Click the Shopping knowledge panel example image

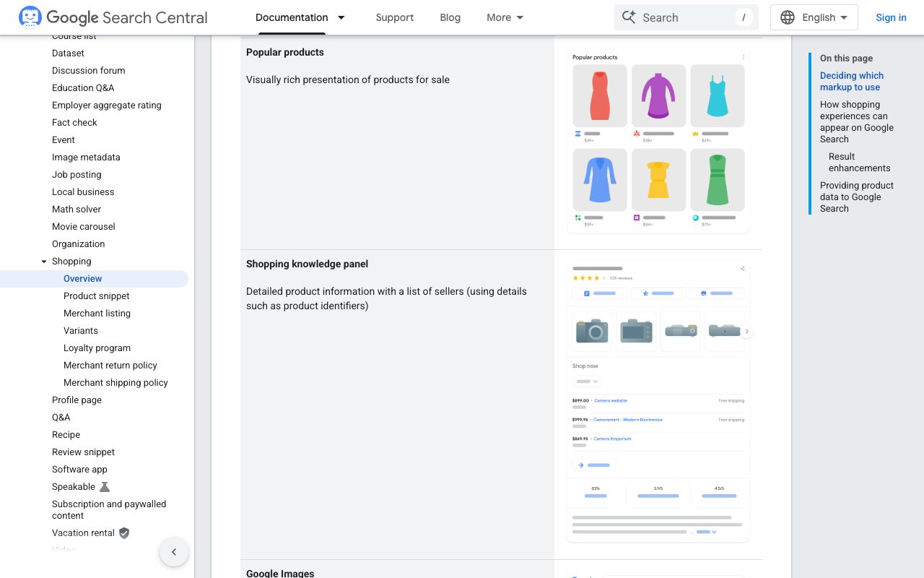pyautogui.click(x=658, y=402)
